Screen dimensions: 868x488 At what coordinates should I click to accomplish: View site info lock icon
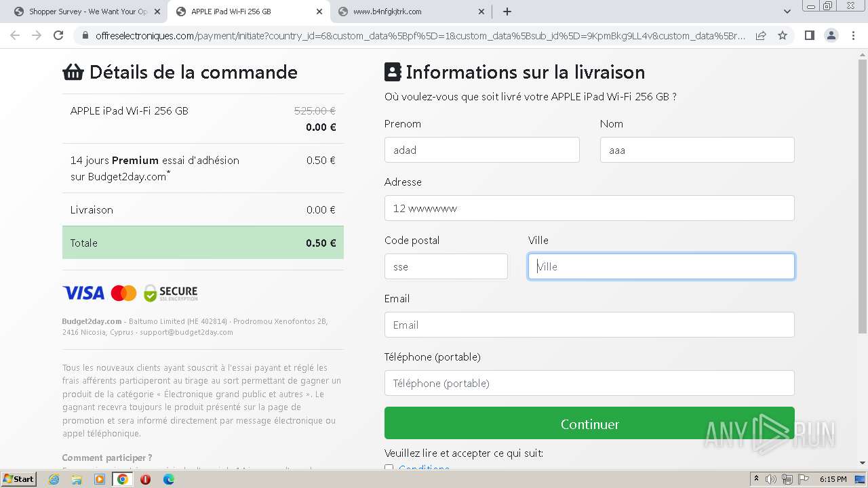point(85,35)
